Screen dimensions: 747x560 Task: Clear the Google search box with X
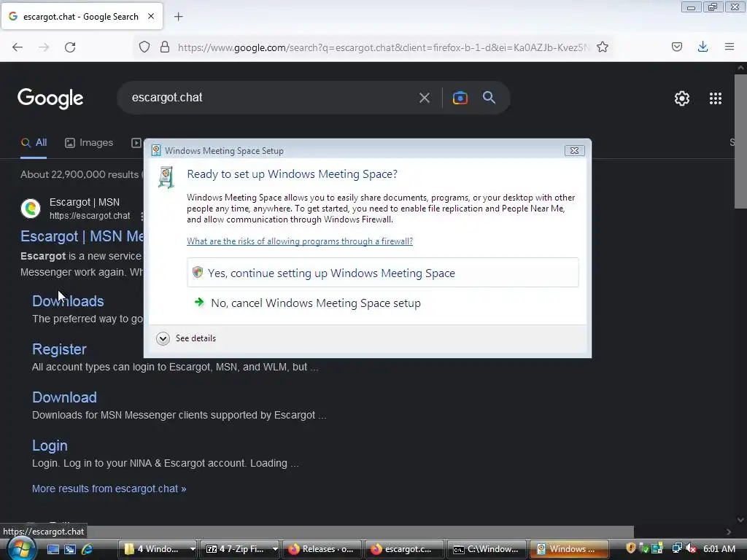pos(424,98)
